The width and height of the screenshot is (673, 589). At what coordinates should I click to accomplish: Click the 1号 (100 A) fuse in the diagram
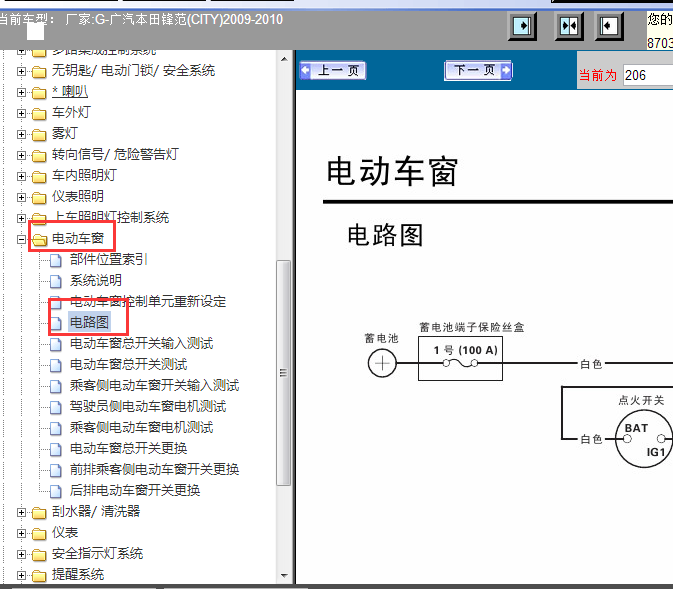[461, 358]
